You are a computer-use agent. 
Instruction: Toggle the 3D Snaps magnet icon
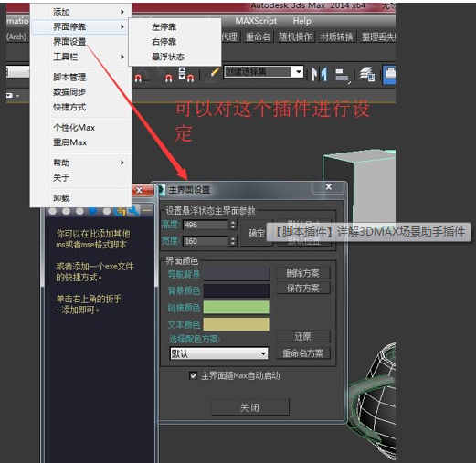pos(138,79)
